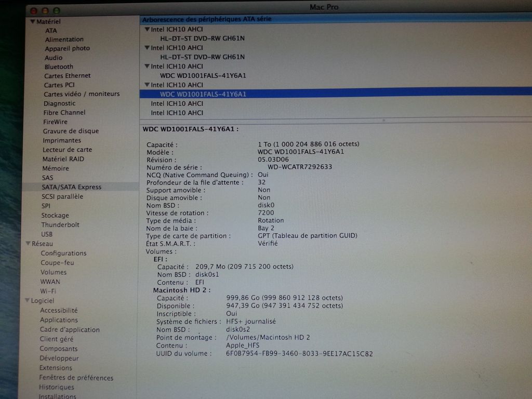Select Client géré item
Image resolution: width=532 pixels, height=399 pixels.
(x=56, y=339)
